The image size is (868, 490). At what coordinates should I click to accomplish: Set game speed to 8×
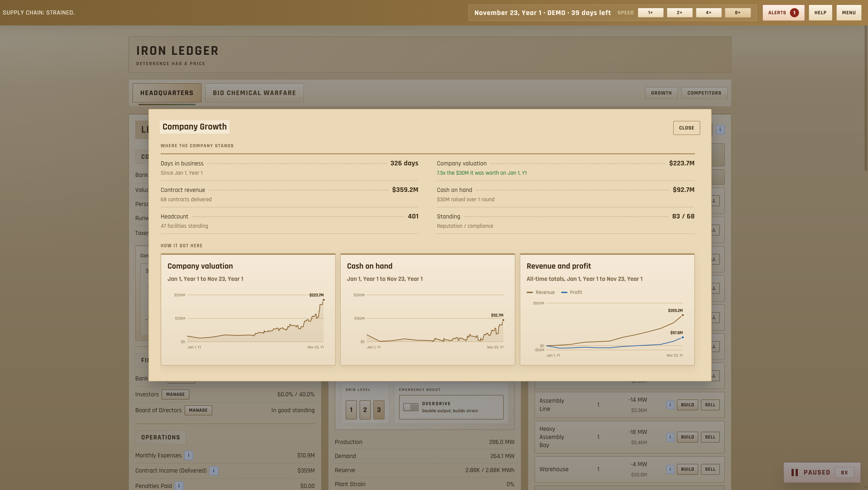coord(738,13)
